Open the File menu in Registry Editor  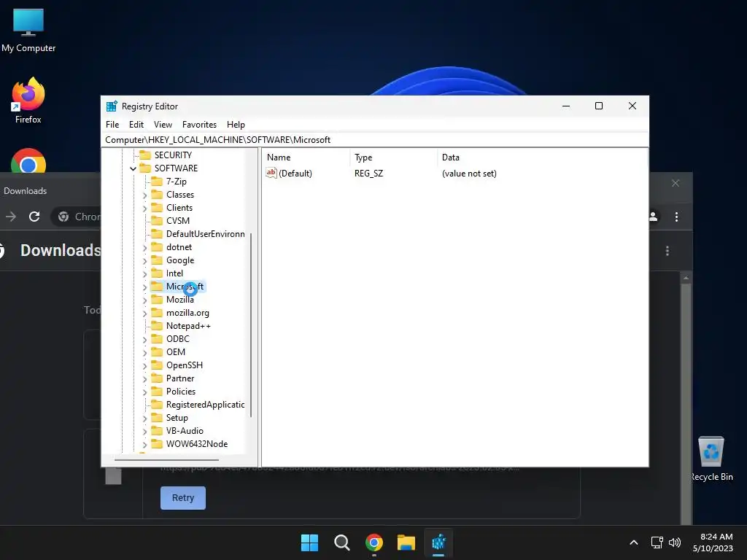point(112,125)
